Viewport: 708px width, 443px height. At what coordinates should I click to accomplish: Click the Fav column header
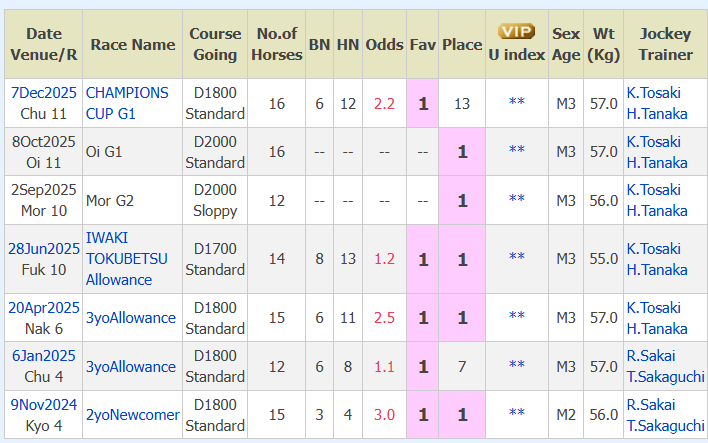(423, 44)
